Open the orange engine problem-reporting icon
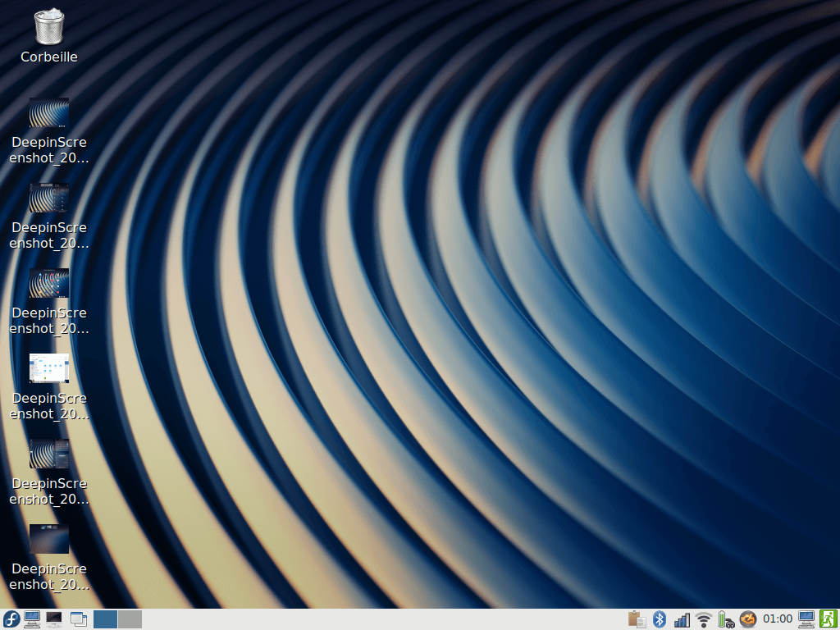The height and width of the screenshot is (630, 840). click(748, 619)
